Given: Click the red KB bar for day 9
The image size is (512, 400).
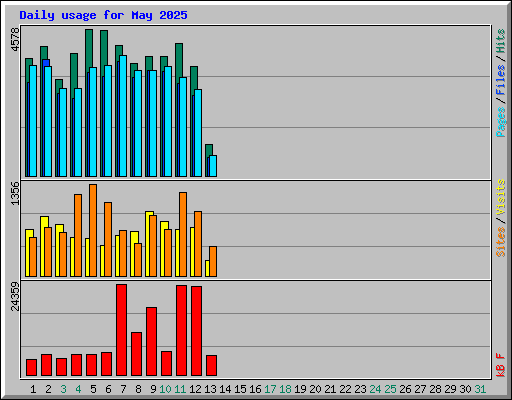Looking at the screenshot, I should [x=152, y=342].
